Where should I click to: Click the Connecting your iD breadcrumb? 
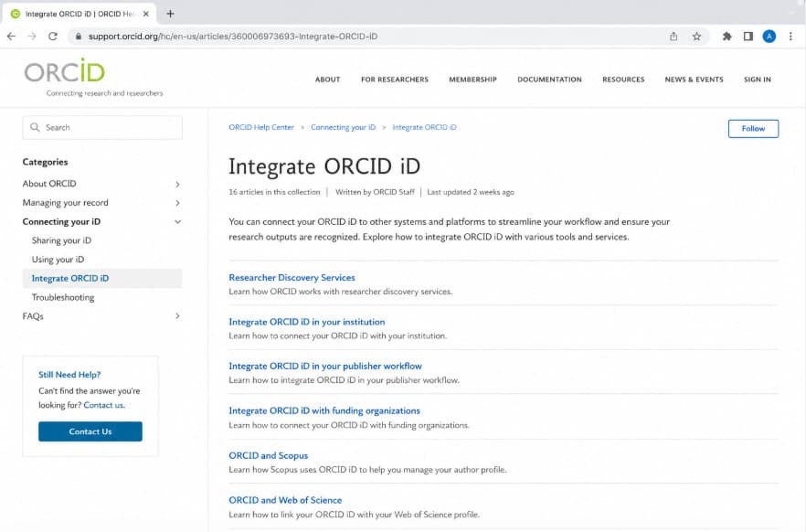pyautogui.click(x=343, y=127)
